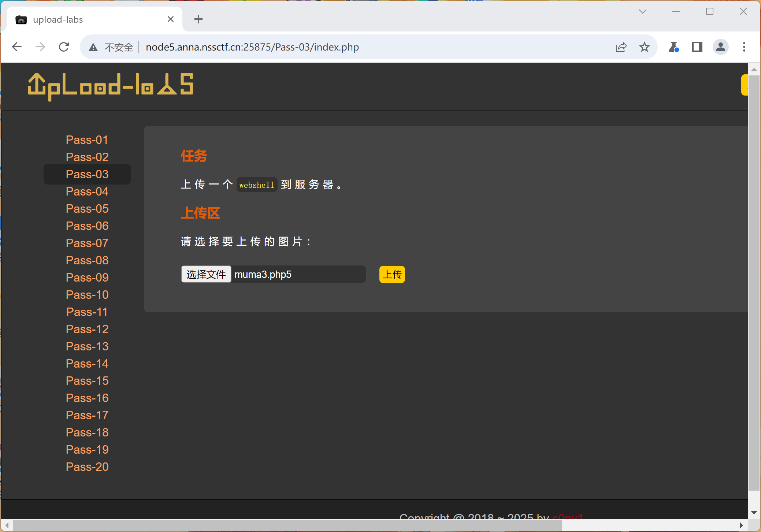Open Pass-12 in the sidebar
The height and width of the screenshot is (532, 761).
click(87, 329)
